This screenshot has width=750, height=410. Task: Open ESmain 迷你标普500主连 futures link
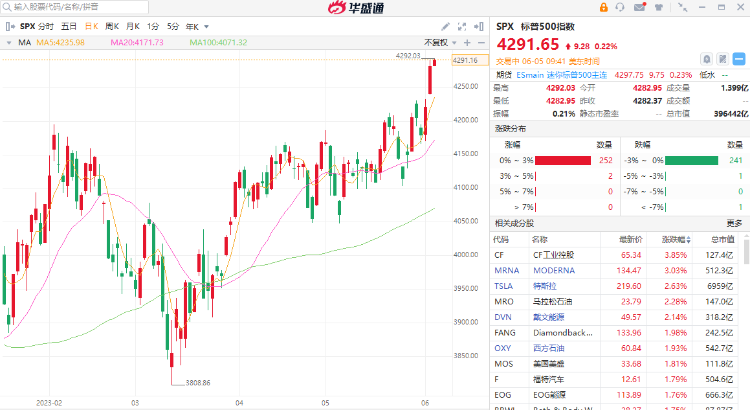click(x=562, y=75)
